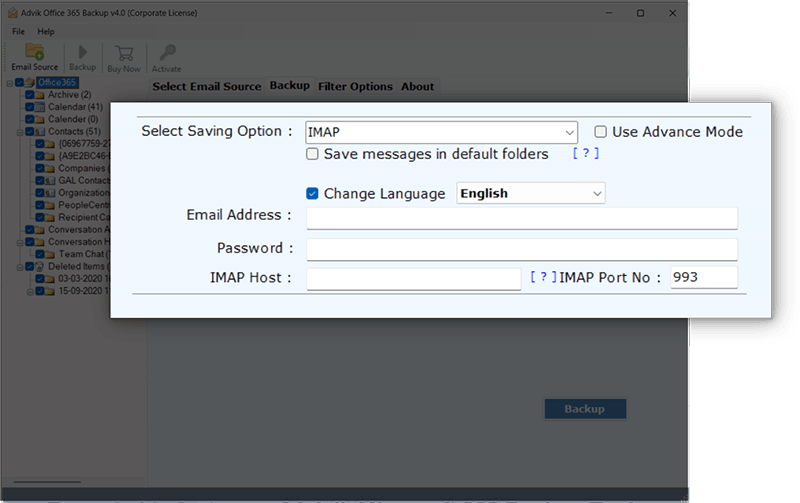Viewport: 800px width, 503px height.
Task: Click the 15-09-2020 folder icon
Action: point(49,291)
